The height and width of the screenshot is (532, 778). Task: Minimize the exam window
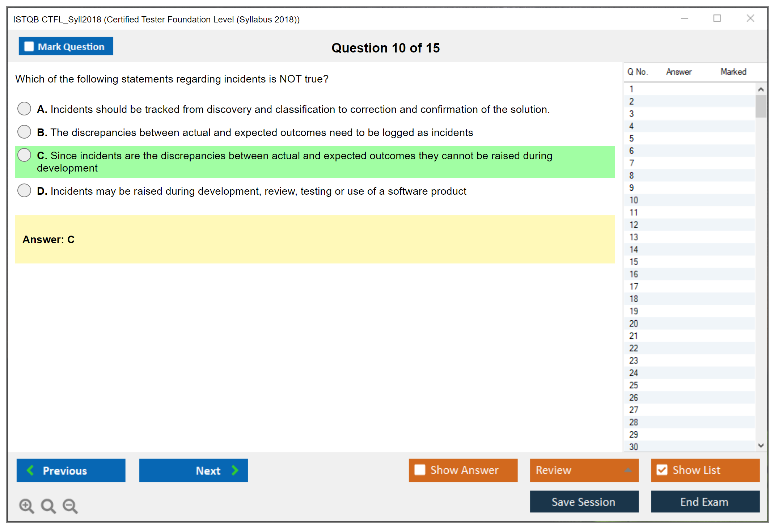[x=684, y=18]
